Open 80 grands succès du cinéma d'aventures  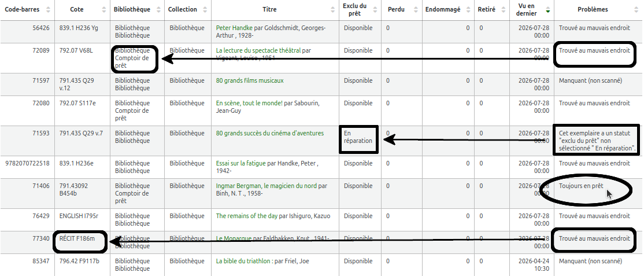(x=270, y=133)
